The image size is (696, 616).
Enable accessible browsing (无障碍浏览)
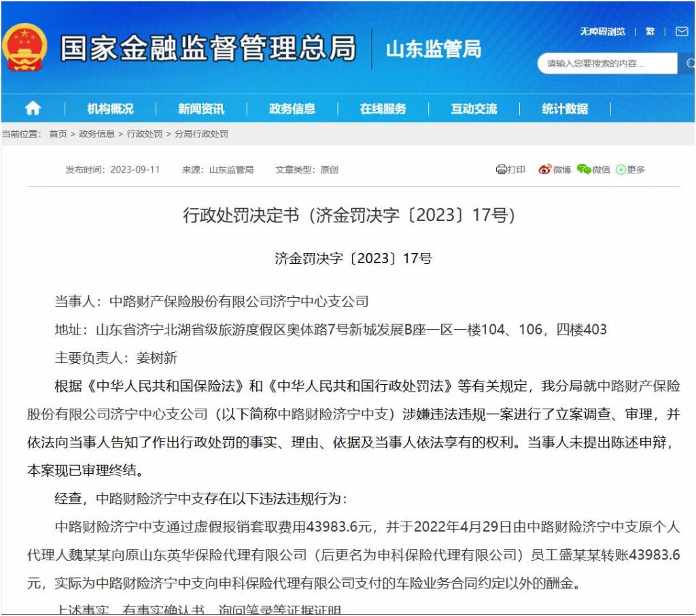pyautogui.click(x=602, y=31)
